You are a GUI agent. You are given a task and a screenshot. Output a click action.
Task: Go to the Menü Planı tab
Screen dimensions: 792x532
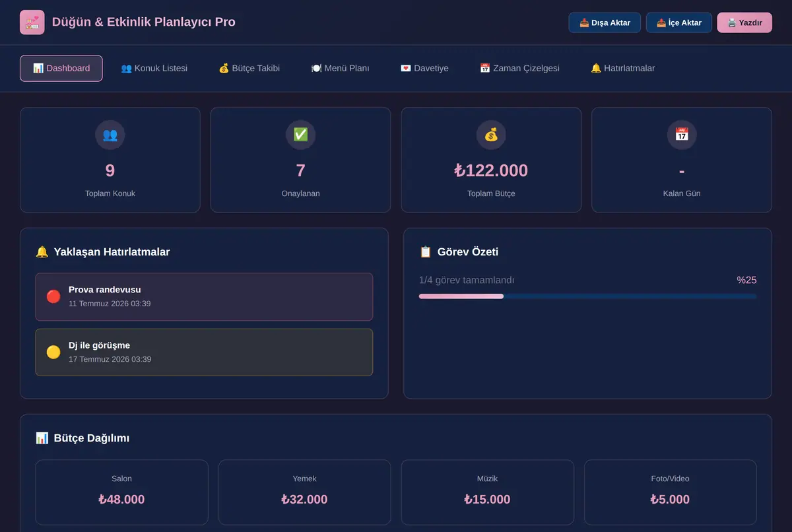(x=340, y=68)
